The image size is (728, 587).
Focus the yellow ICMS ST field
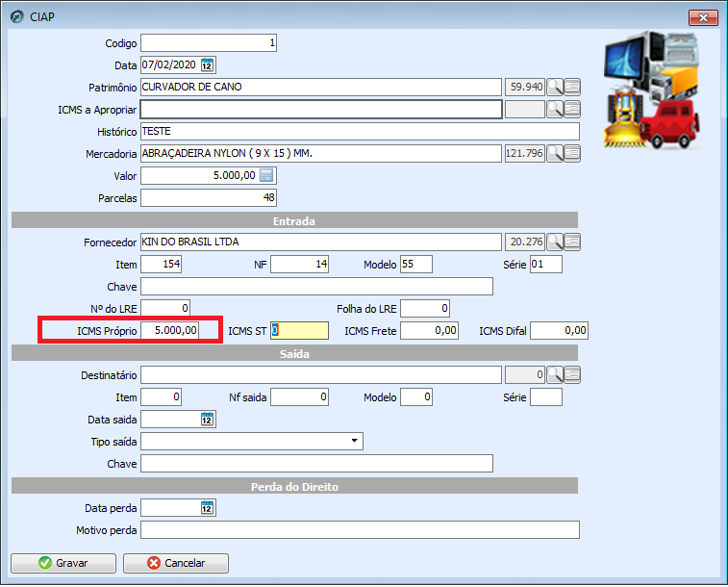pyautogui.click(x=300, y=331)
